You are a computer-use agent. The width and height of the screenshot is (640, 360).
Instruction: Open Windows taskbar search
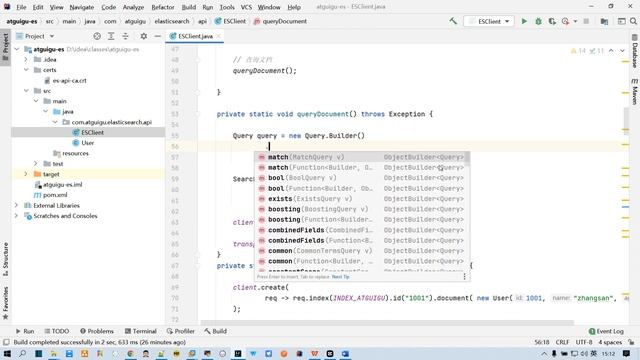coord(22,353)
